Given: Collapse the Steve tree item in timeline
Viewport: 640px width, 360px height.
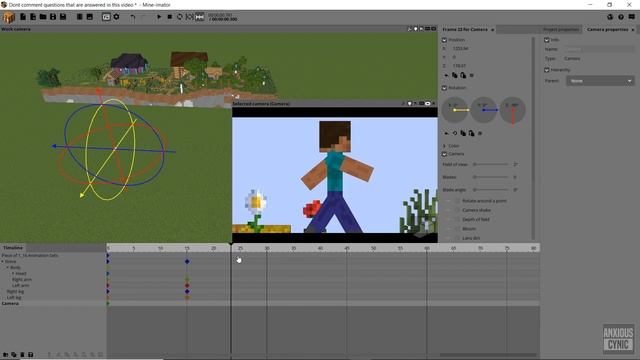Looking at the screenshot, I should pyautogui.click(x=2, y=262).
